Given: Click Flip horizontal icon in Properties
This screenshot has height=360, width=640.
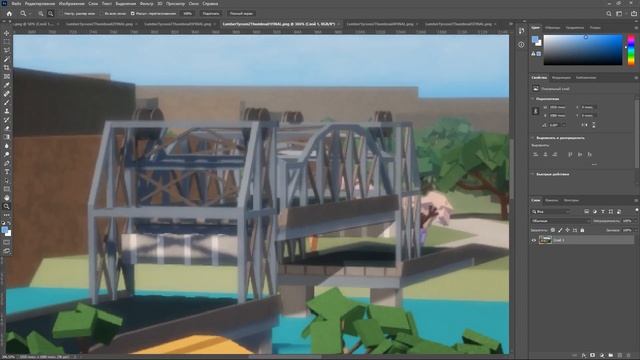Looking at the screenshot, I should point(584,125).
